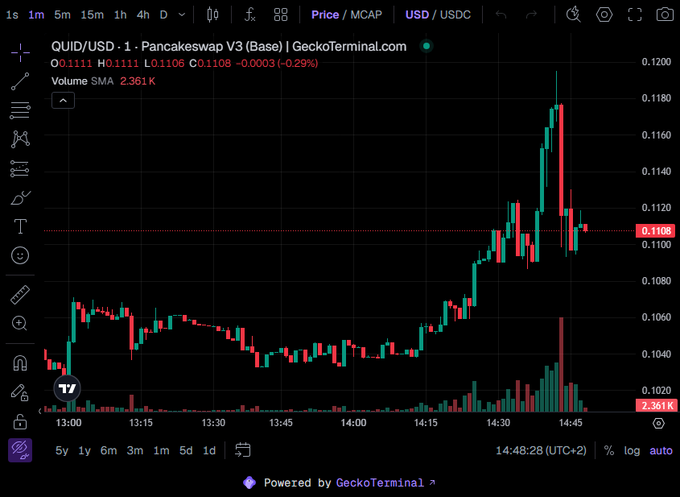Switch chart to MCAP mode

[366, 15]
